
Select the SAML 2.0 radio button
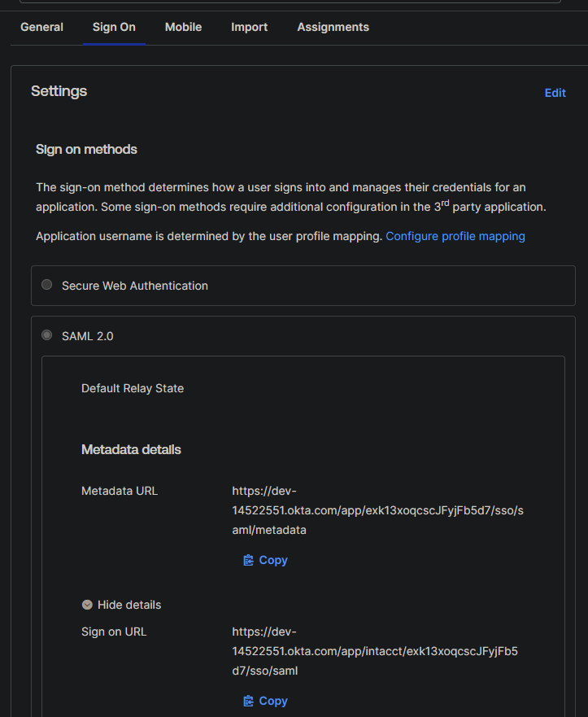(46, 335)
